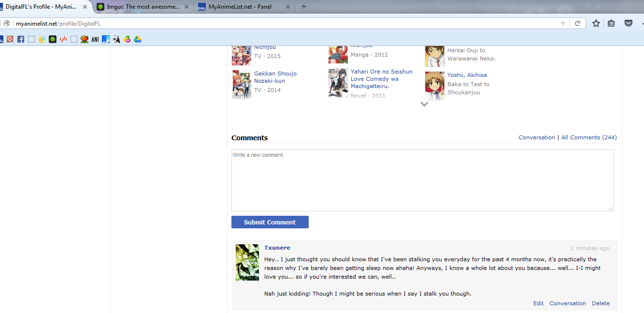Image resolution: width=644 pixels, height=313 pixels.
Task: Click the Write a new comment box
Action: [x=423, y=180]
